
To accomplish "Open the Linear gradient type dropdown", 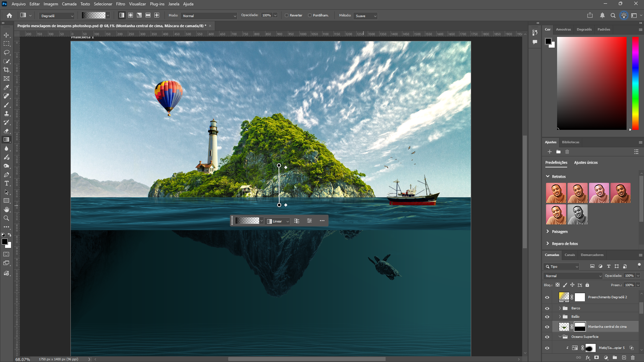I will (278, 221).
